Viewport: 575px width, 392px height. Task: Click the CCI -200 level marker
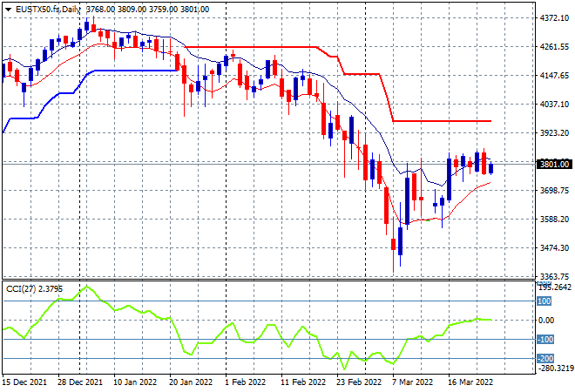pyautogui.click(x=545, y=358)
